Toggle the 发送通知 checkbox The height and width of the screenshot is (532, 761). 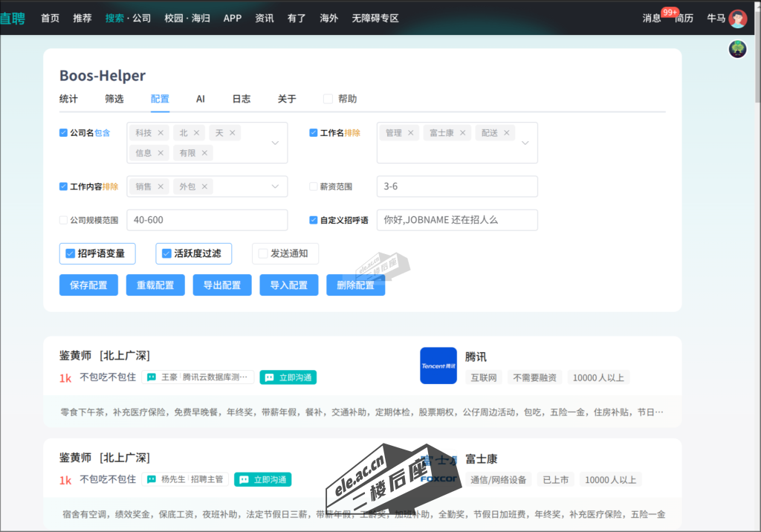coord(263,253)
